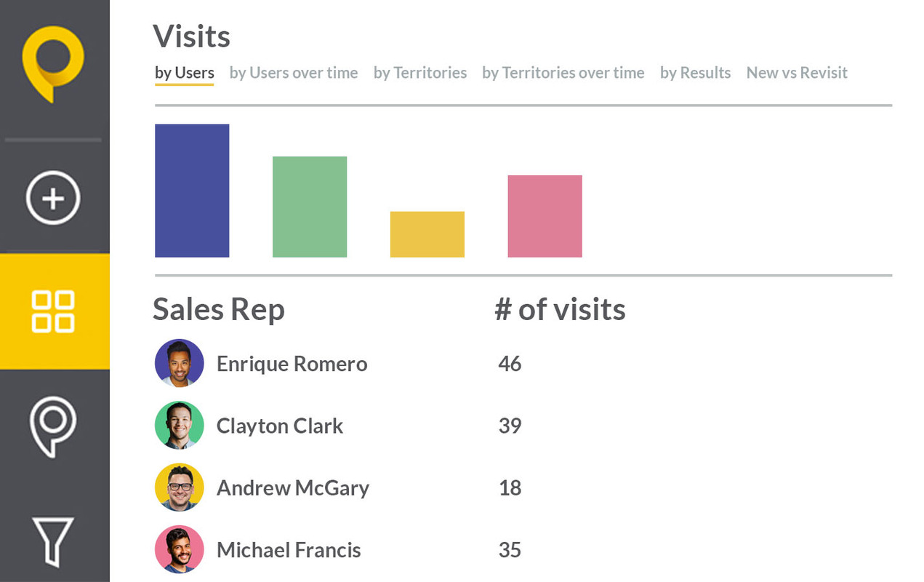Click Michael Francis's profile avatar
Screen dimensions: 924x582
[x=179, y=550]
